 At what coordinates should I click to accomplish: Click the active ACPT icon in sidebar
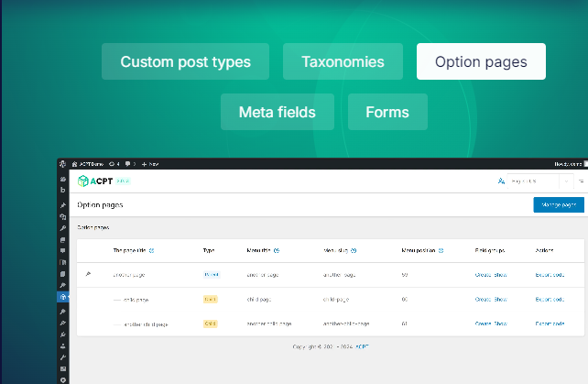click(x=62, y=297)
